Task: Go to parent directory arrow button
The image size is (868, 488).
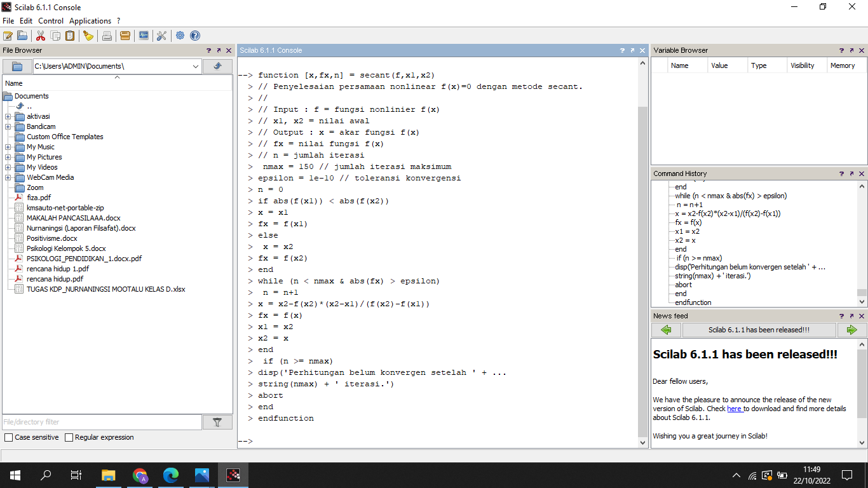Action: click(x=217, y=66)
